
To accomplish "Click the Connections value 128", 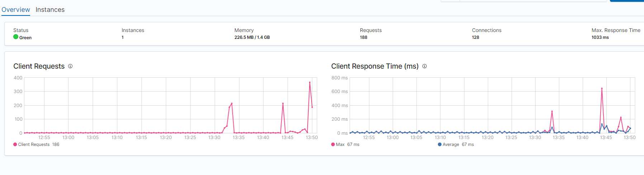I will tap(475, 37).
